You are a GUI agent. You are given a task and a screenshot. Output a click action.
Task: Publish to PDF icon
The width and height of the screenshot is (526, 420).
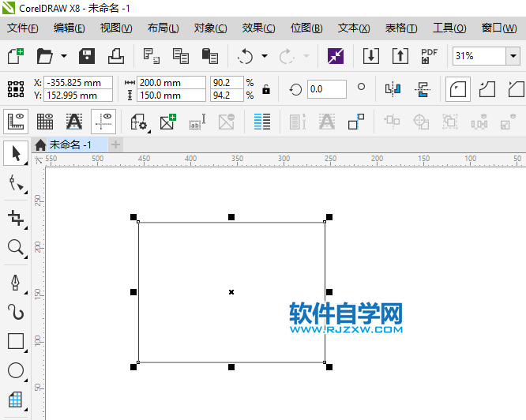(x=429, y=56)
